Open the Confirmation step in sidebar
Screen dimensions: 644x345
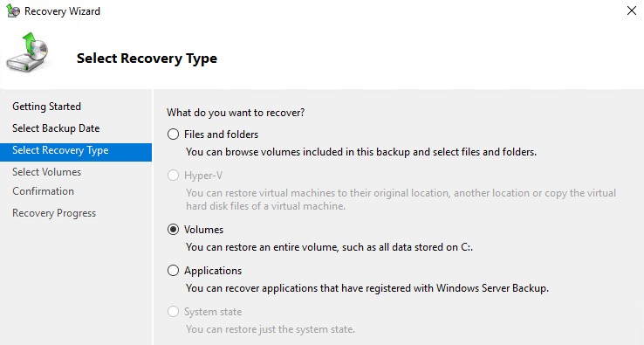(x=43, y=191)
